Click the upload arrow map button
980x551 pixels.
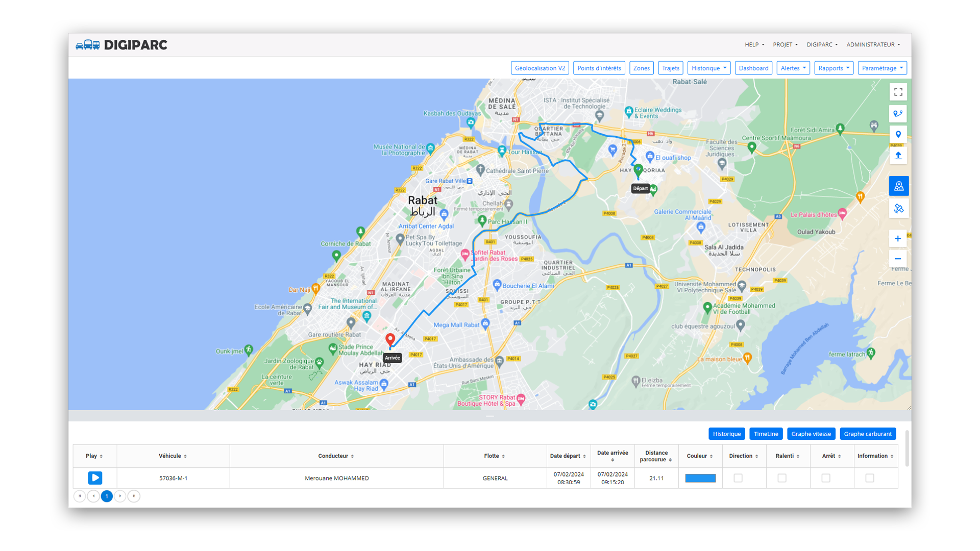coord(898,156)
